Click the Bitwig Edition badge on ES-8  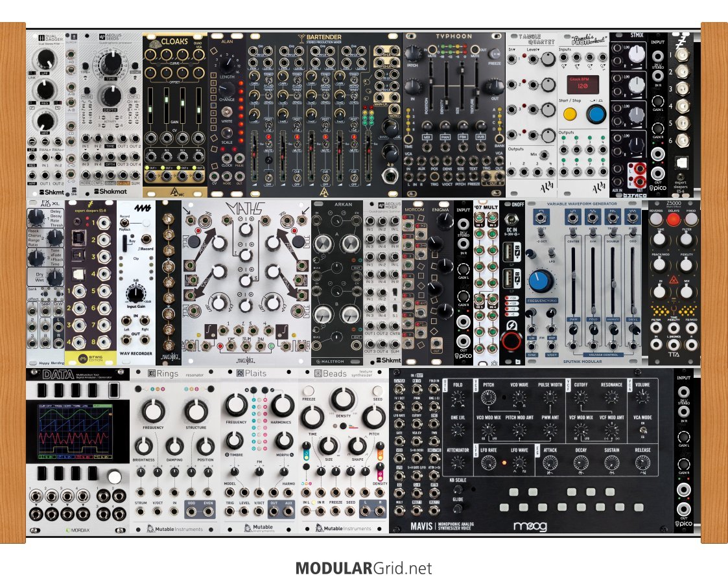tap(91, 358)
